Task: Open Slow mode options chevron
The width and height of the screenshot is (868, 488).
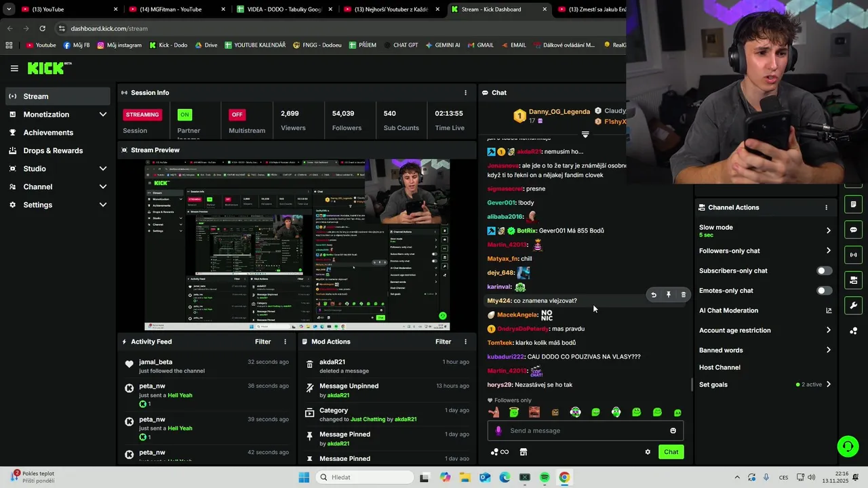Action: (x=828, y=230)
